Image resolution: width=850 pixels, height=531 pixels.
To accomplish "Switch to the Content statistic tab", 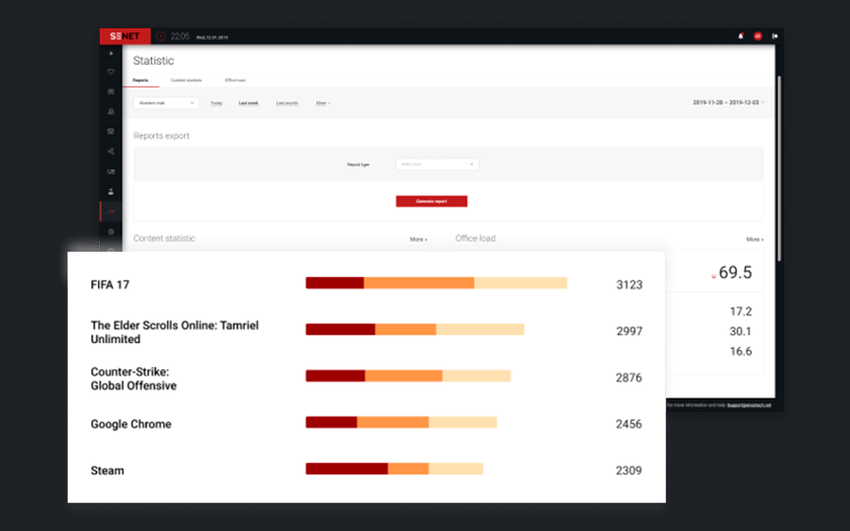I will tap(186, 80).
